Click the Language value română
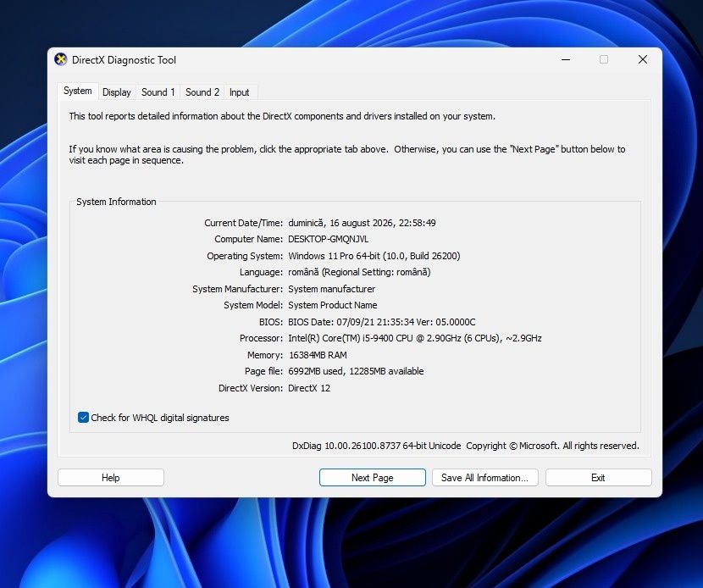703x588 pixels. 359,272
